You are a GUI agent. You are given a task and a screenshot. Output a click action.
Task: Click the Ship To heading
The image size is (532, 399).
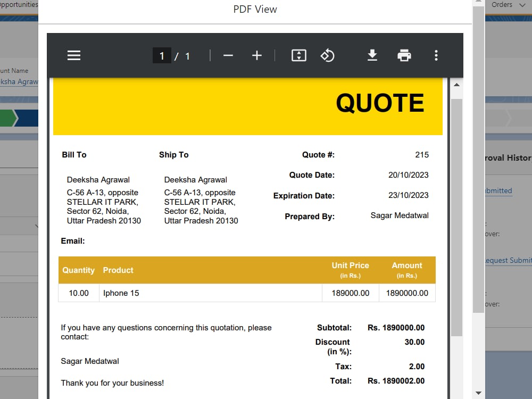[x=174, y=155]
